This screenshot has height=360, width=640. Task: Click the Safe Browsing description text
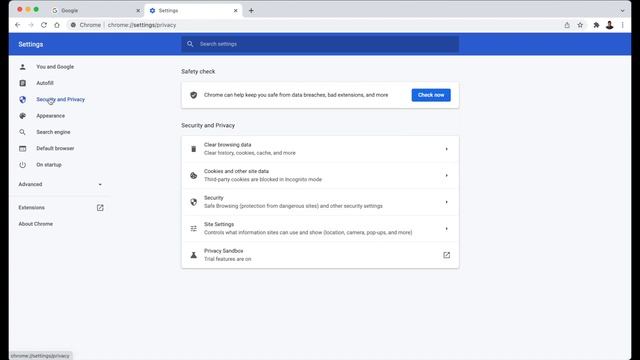293,206
